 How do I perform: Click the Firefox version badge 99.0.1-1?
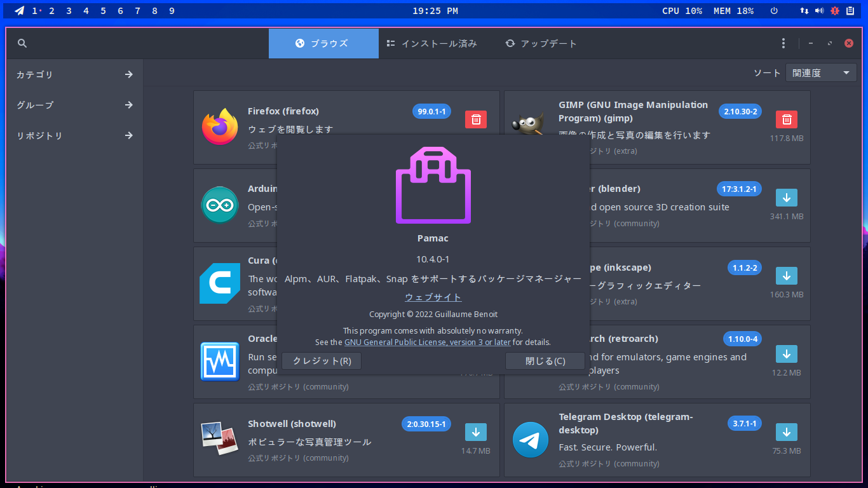coord(431,111)
